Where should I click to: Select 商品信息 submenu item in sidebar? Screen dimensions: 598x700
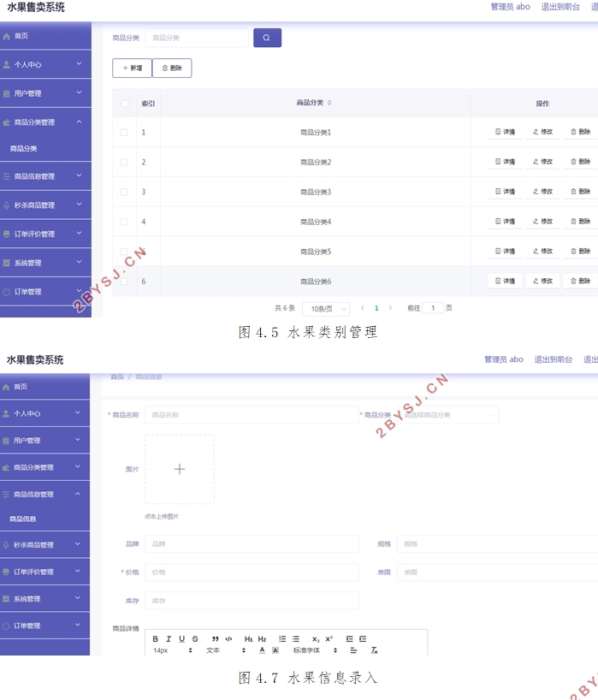click(23, 519)
